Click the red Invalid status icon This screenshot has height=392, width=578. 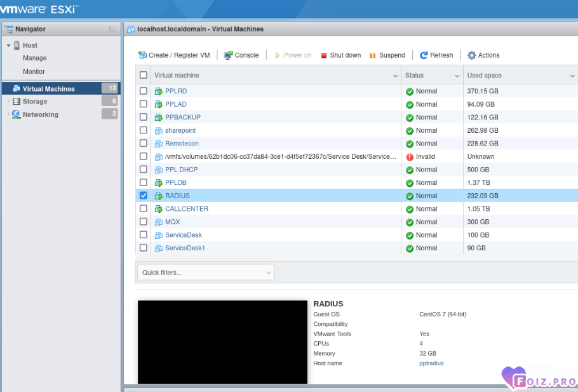[x=410, y=157]
